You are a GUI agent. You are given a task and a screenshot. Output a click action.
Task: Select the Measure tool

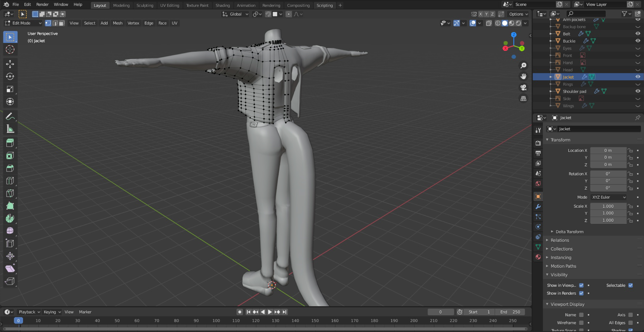pyautogui.click(x=10, y=129)
